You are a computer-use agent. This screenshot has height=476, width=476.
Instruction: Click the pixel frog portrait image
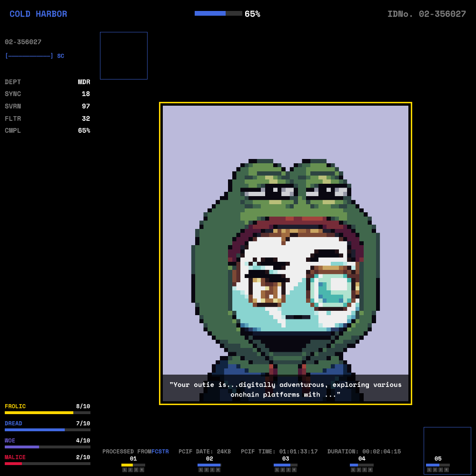click(285, 253)
